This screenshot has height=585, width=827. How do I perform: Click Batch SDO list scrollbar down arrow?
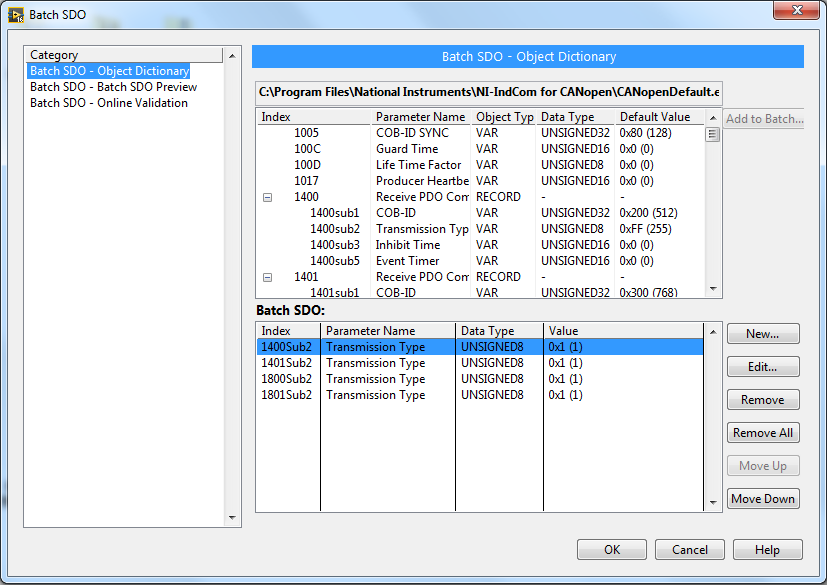point(713,503)
